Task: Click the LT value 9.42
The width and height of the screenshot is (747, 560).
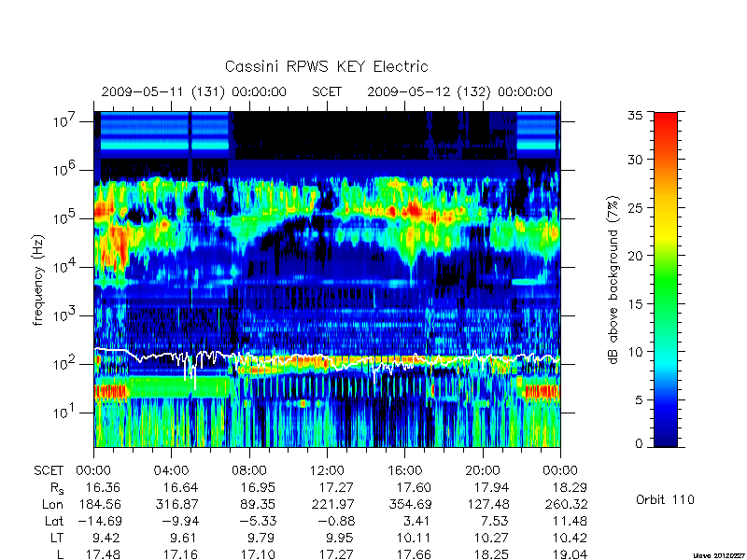Action: pos(107,539)
